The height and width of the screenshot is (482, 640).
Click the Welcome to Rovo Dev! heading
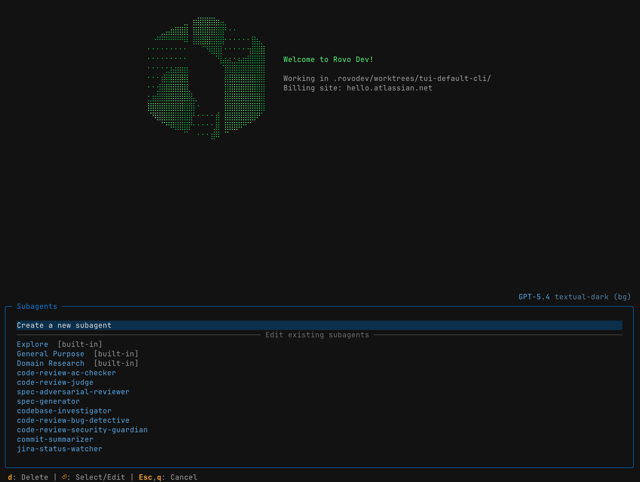328,60
